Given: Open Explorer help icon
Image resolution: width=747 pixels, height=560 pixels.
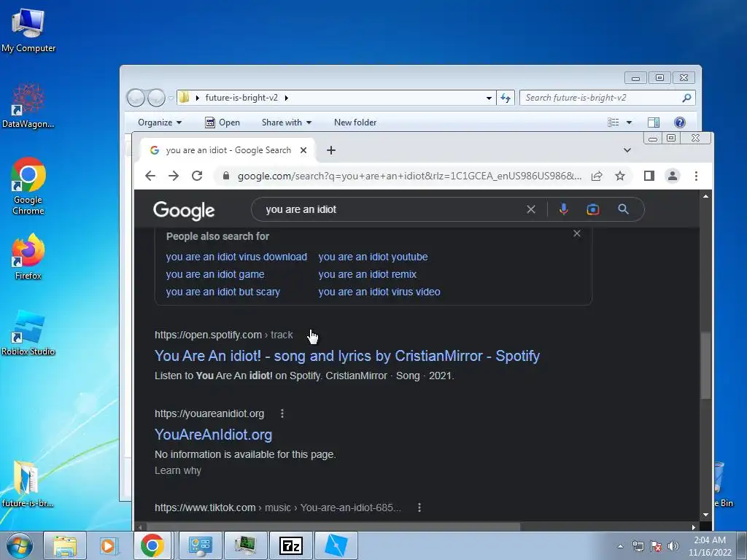Looking at the screenshot, I should point(680,122).
